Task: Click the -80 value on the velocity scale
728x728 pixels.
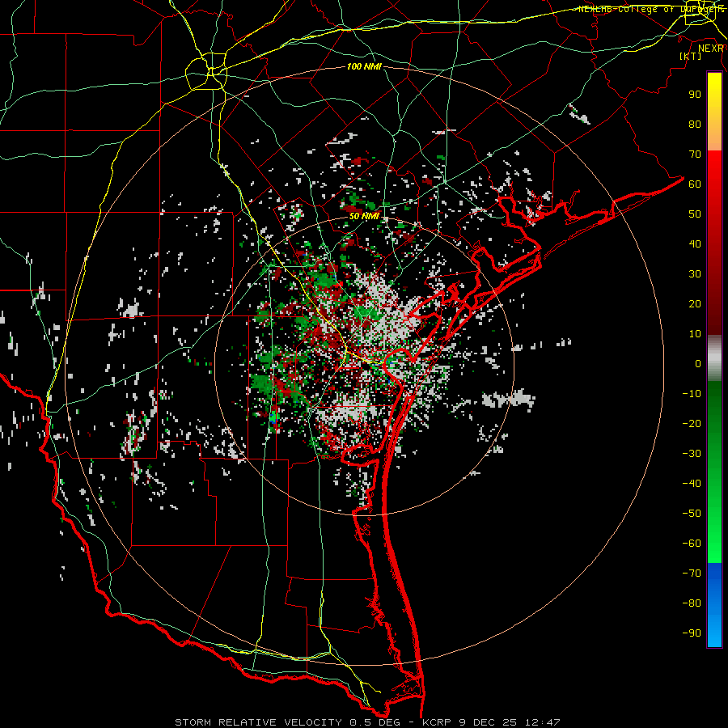Action: 692,603
